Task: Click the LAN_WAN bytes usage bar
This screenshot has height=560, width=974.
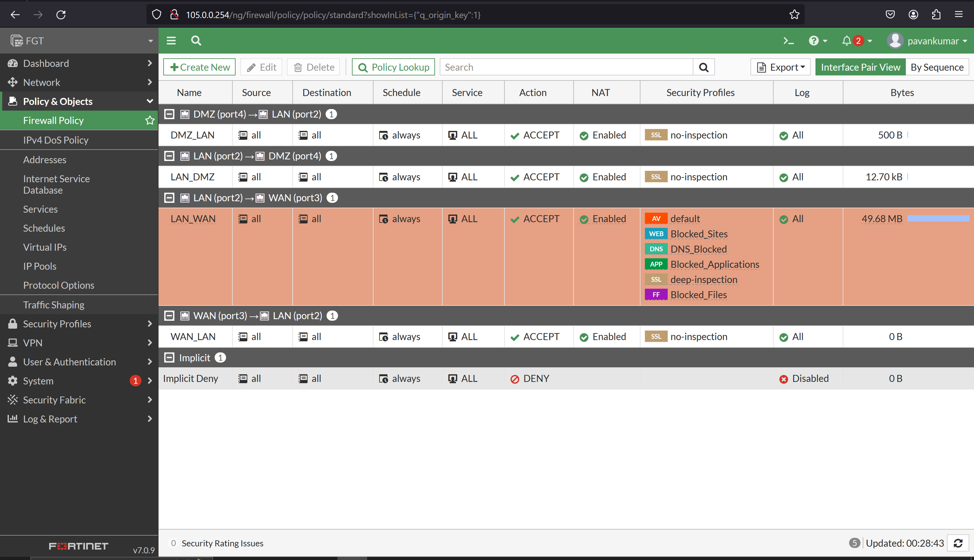Action: [x=938, y=218]
